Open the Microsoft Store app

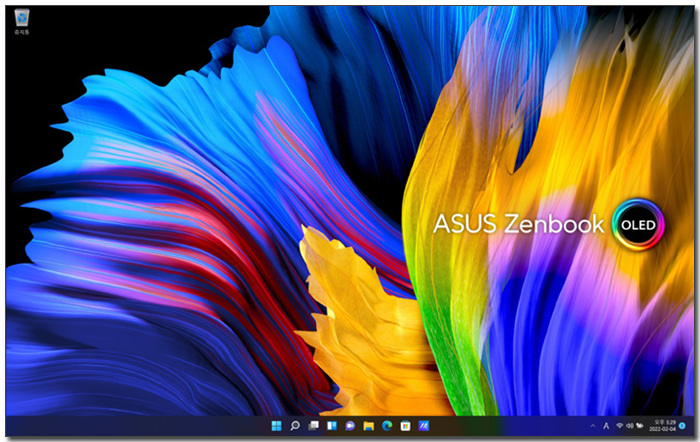[405, 426]
